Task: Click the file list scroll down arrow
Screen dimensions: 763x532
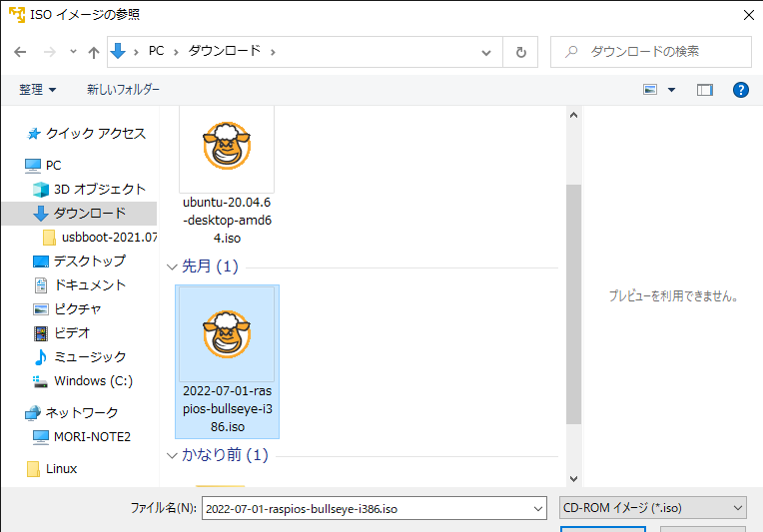Action: tap(573, 479)
